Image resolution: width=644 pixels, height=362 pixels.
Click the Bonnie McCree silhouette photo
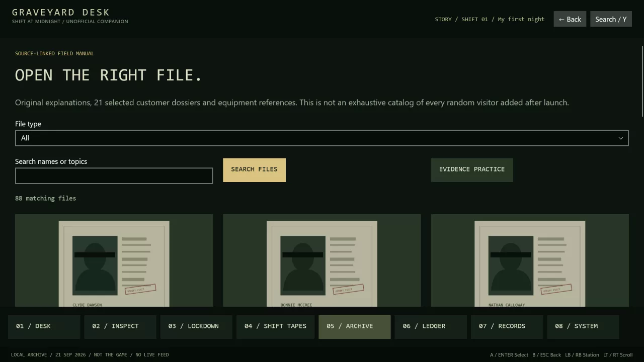point(303,265)
